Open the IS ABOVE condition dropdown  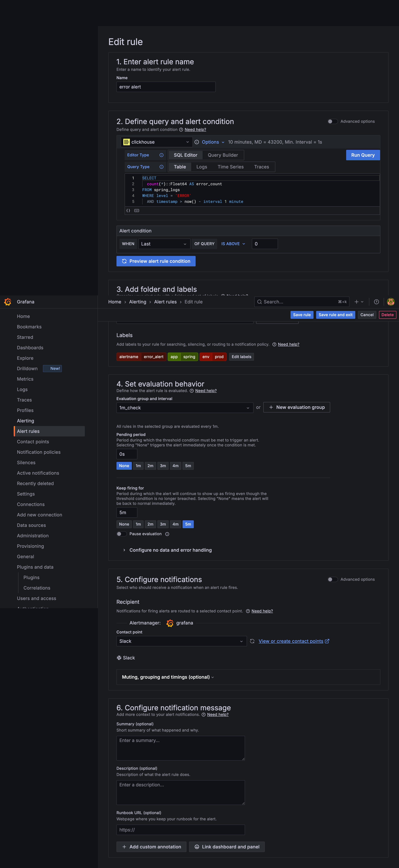click(x=233, y=244)
